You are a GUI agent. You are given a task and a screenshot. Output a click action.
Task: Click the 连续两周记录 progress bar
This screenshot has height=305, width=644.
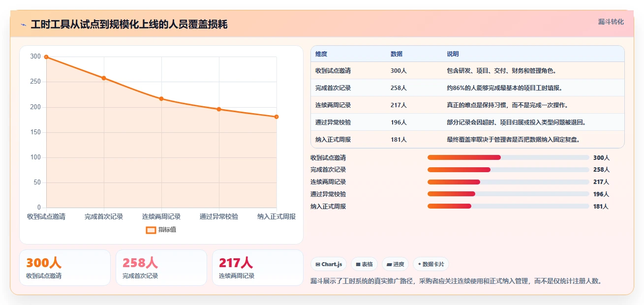point(508,182)
